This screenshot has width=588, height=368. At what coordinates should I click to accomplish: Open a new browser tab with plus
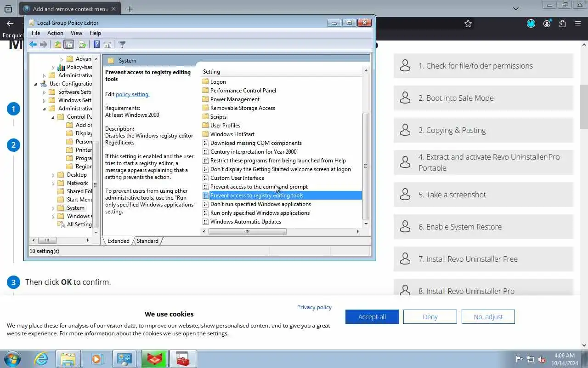(x=130, y=9)
